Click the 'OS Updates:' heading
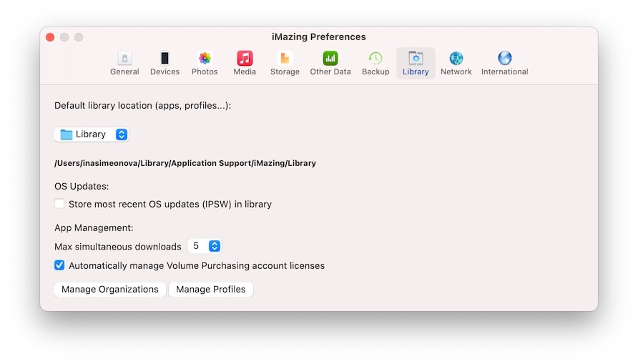The height and width of the screenshot is (364, 638). pos(82,186)
